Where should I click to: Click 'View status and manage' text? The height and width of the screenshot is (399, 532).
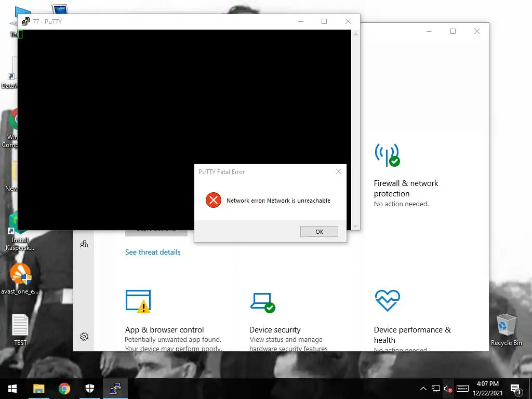[x=286, y=339]
